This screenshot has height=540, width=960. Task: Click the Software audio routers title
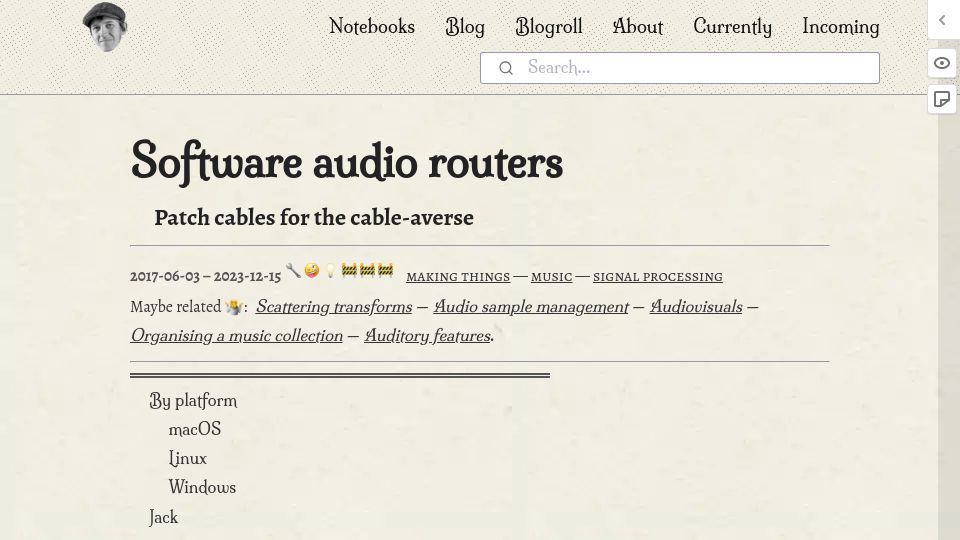(x=347, y=162)
